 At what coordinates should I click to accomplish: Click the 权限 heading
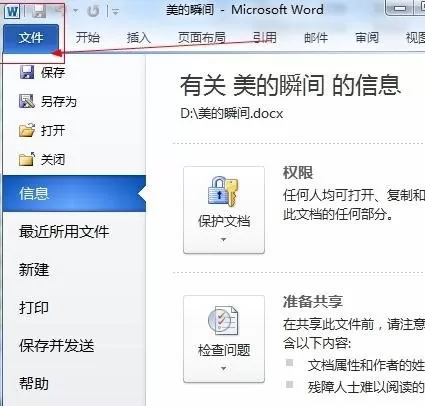point(298,173)
